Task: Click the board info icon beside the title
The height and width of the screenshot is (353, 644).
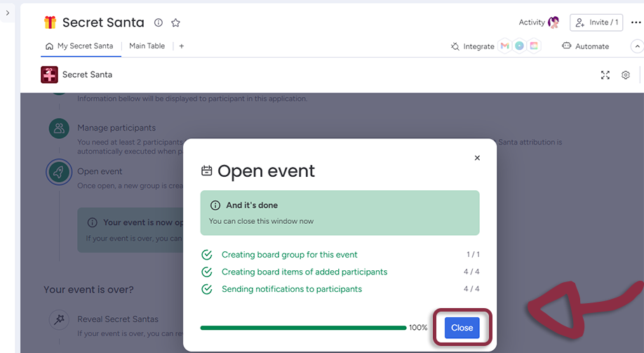Action: tap(159, 23)
